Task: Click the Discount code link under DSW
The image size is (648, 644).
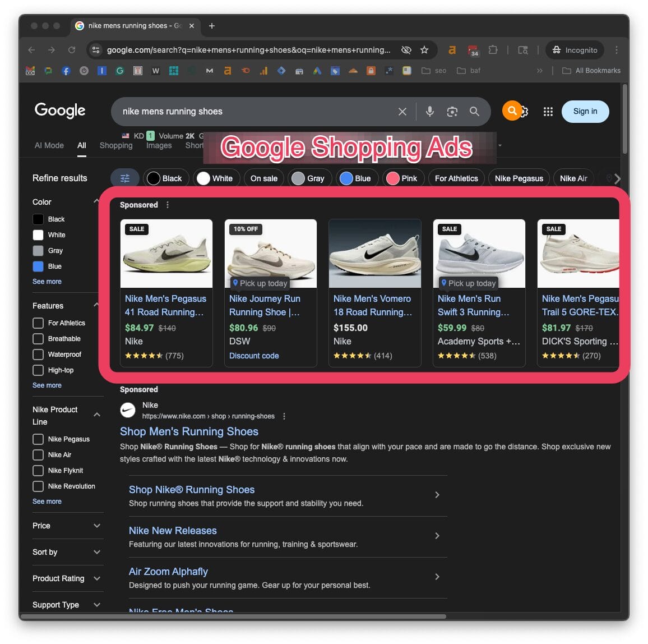Action: [x=254, y=356]
